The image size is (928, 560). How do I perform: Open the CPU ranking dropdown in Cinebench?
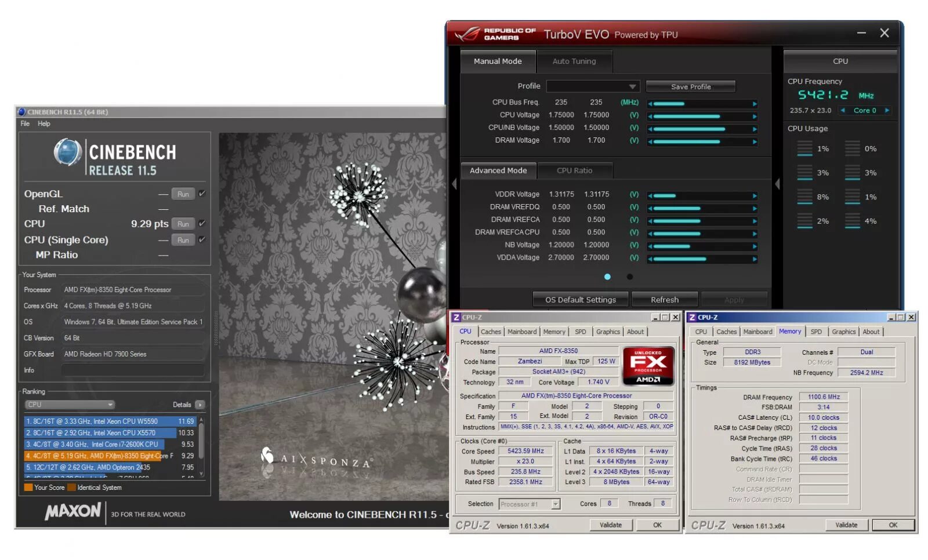tap(70, 405)
